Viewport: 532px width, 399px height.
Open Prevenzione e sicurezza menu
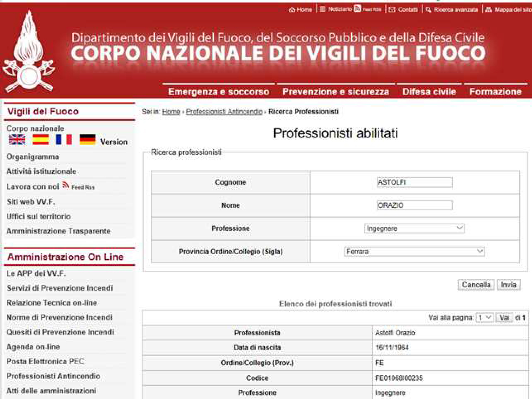point(336,91)
